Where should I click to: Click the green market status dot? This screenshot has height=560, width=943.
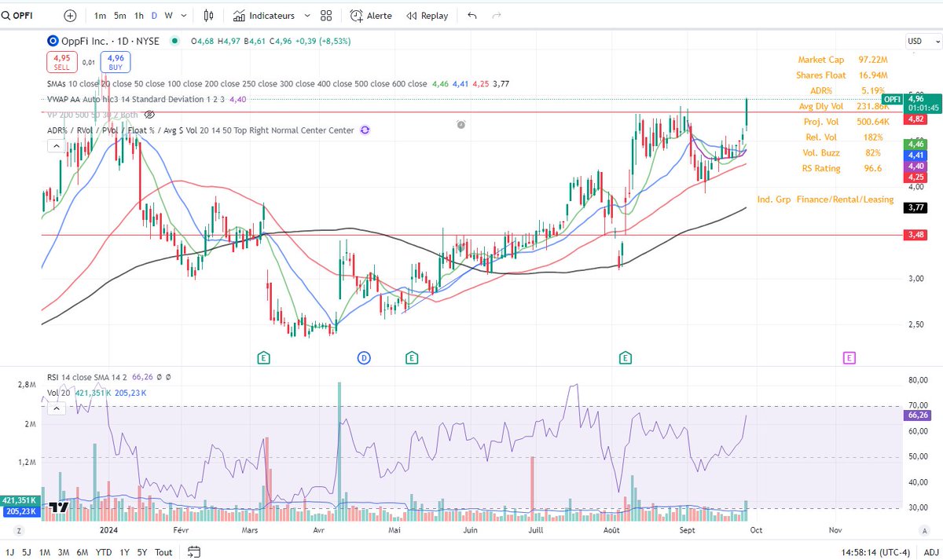(173, 41)
